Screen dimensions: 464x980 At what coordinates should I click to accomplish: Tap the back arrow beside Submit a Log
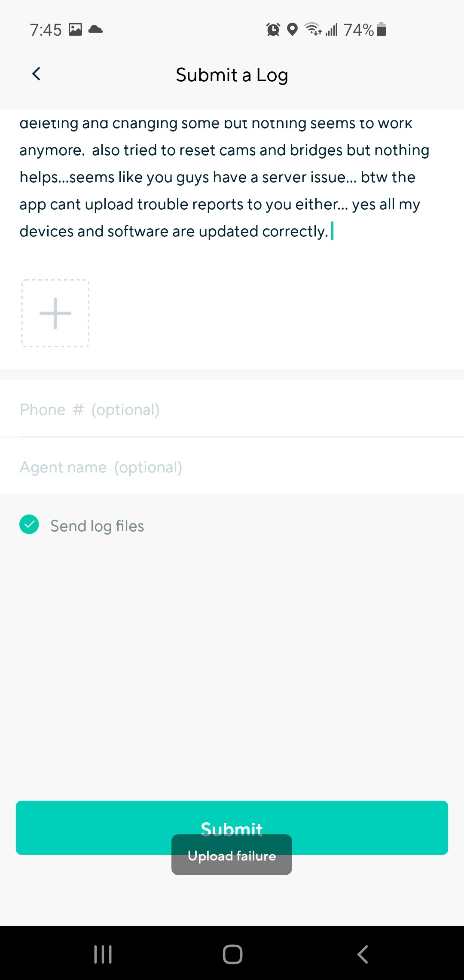pos(37,74)
